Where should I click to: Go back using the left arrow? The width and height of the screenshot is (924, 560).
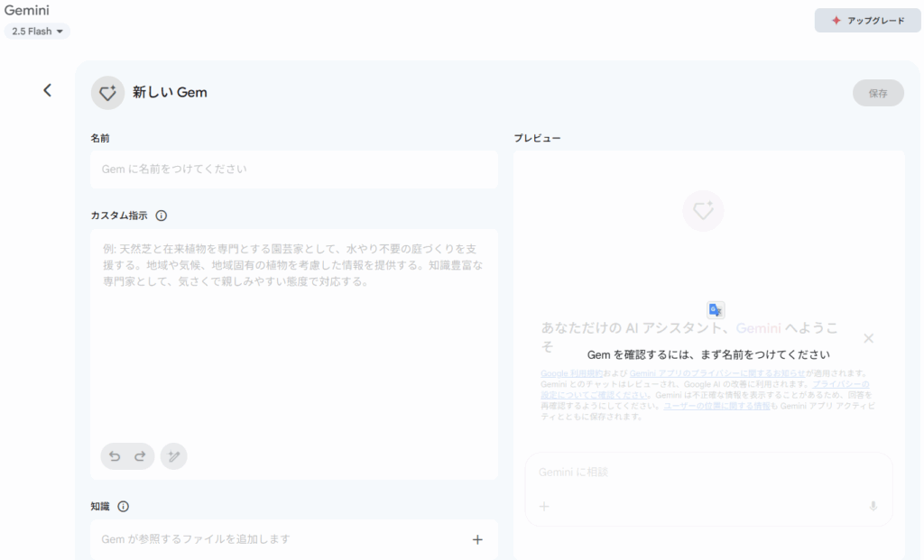pyautogui.click(x=47, y=90)
